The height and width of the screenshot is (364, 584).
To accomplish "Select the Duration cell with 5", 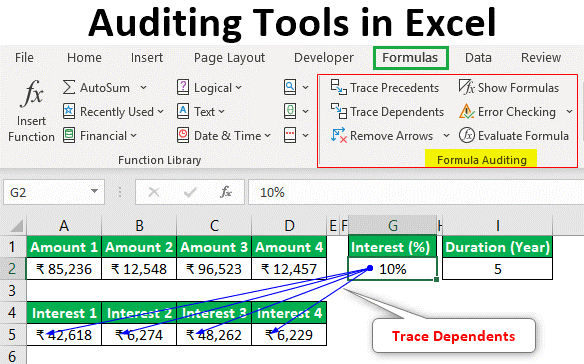I will [x=497, y=269].
